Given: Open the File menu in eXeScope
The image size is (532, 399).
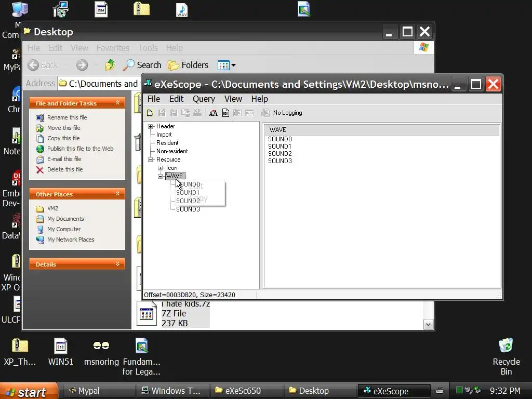Looking at the screenshot, I should coord(153,99).
